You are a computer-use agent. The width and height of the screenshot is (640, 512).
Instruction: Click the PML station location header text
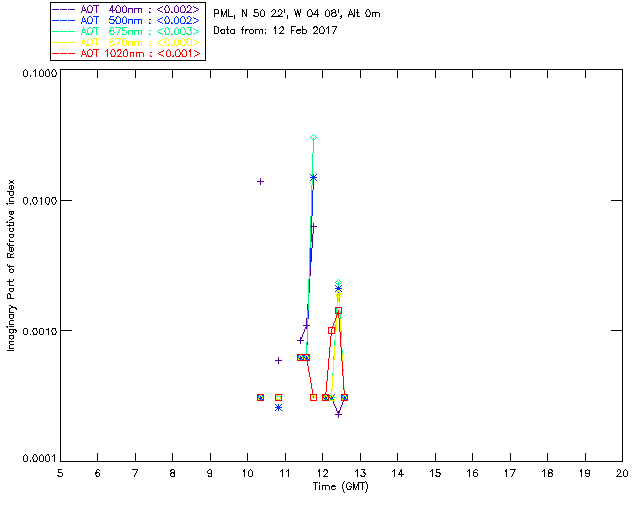pos(297,13)
